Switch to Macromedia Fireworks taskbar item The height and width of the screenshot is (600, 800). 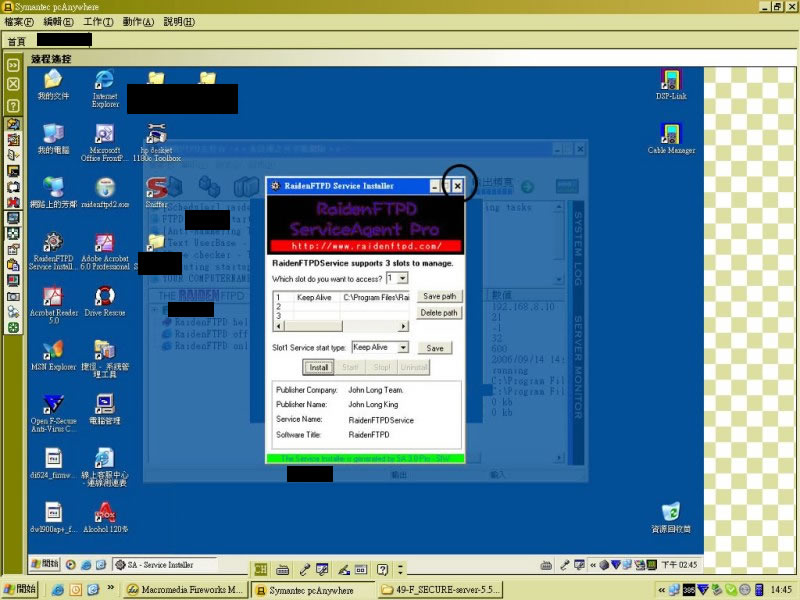186,590
